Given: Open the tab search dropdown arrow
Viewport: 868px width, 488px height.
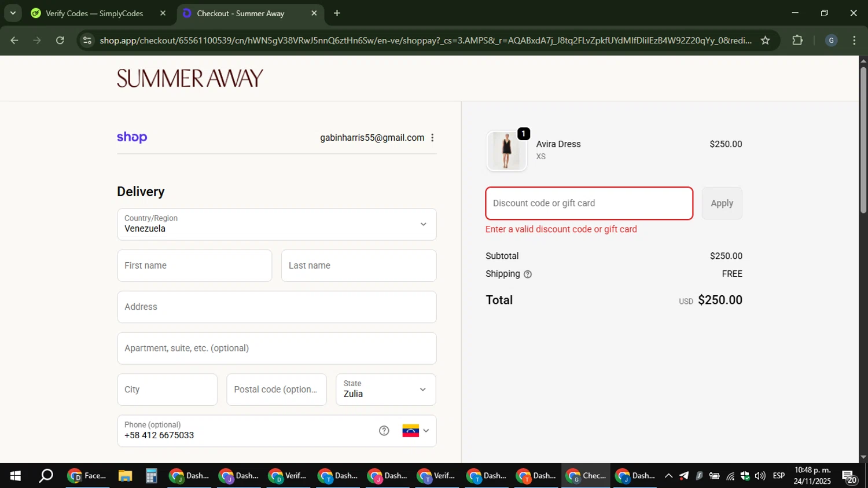Looking at the screenshot, I should [13, 13].
